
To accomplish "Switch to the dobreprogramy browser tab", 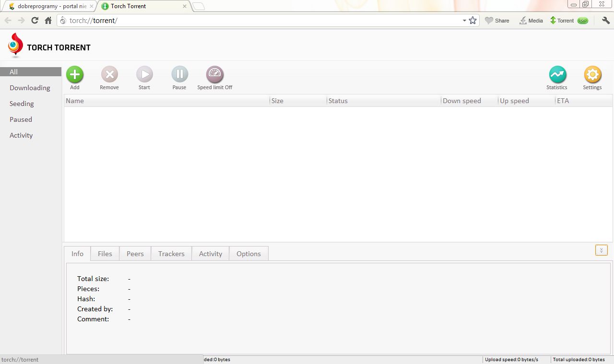I will coord(49,6).
